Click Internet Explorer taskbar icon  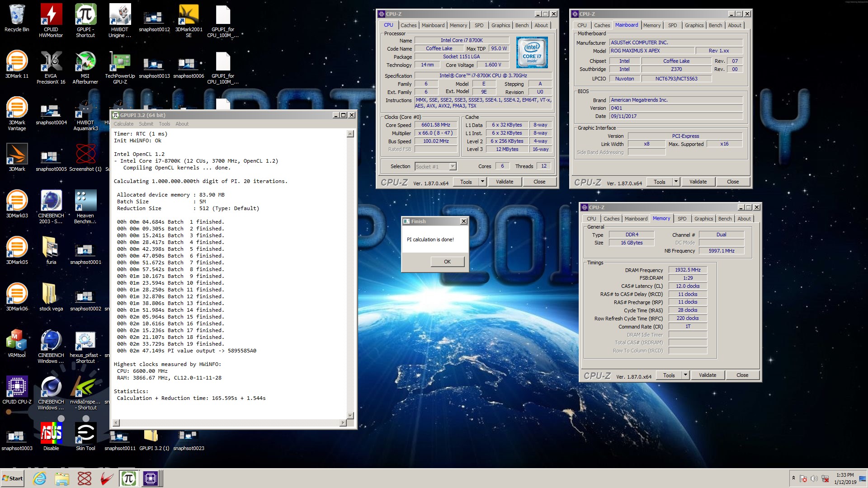coord(40,478)
